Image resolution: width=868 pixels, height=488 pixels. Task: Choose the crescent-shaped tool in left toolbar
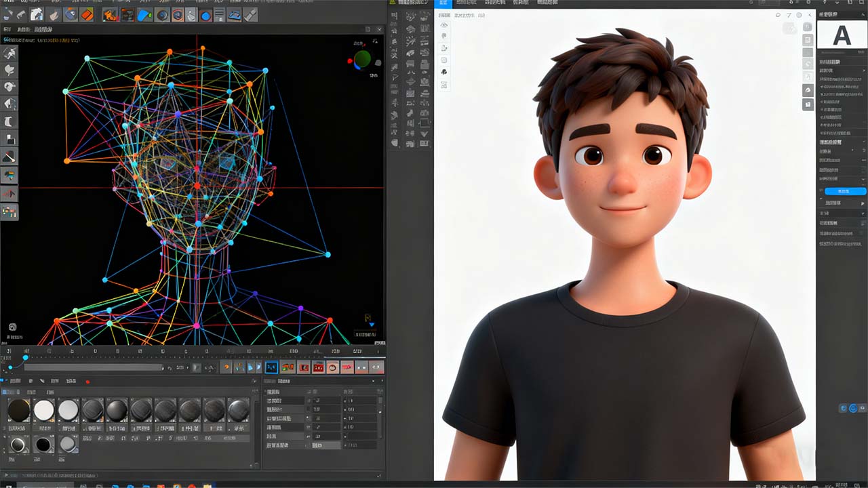click(x=9, y=121)
